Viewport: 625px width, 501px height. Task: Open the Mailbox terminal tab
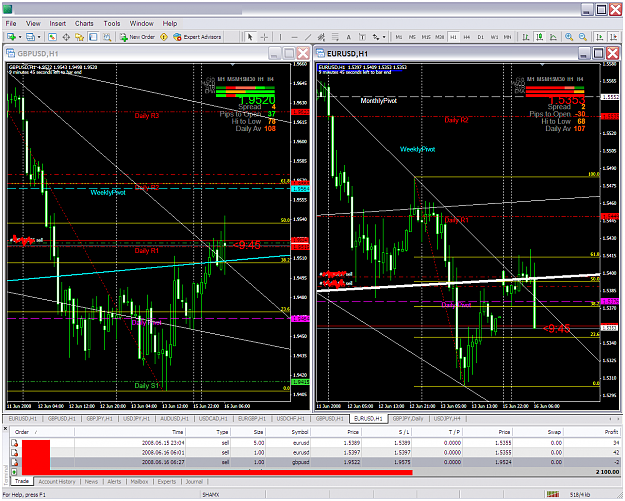[x=139, y=482]
